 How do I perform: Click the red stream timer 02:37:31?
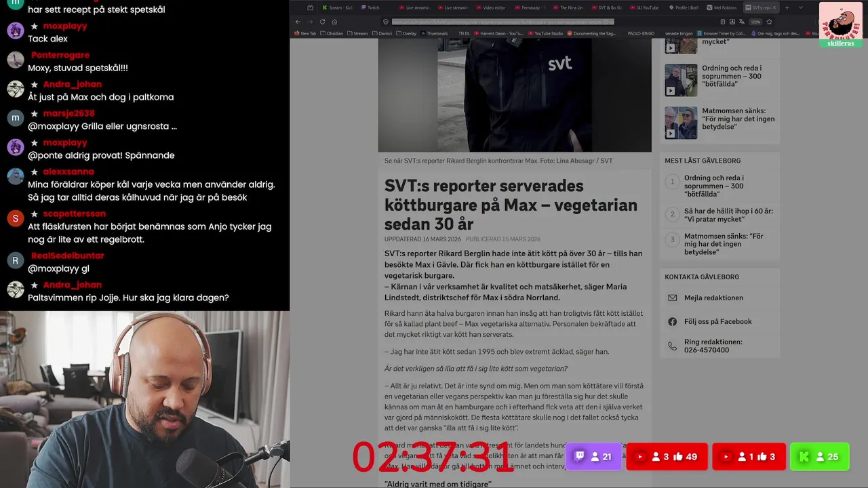pyautogui.click(x=433, y=457)
